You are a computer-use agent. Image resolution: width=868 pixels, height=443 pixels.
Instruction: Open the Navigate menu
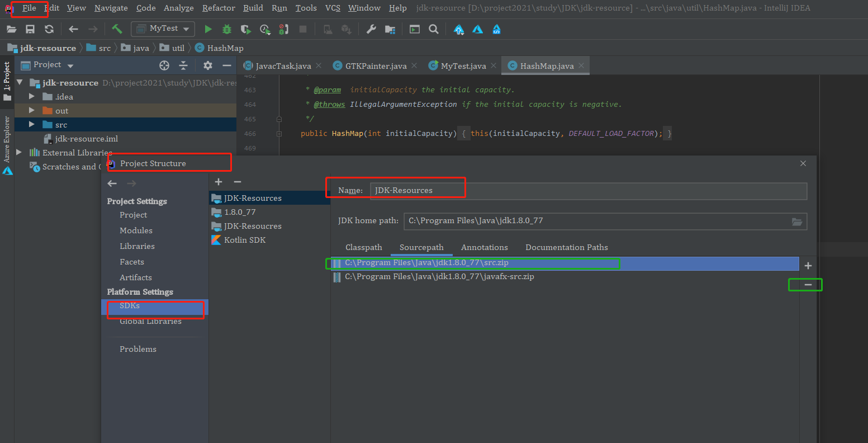pyautogui.click(x=111, y=8)
